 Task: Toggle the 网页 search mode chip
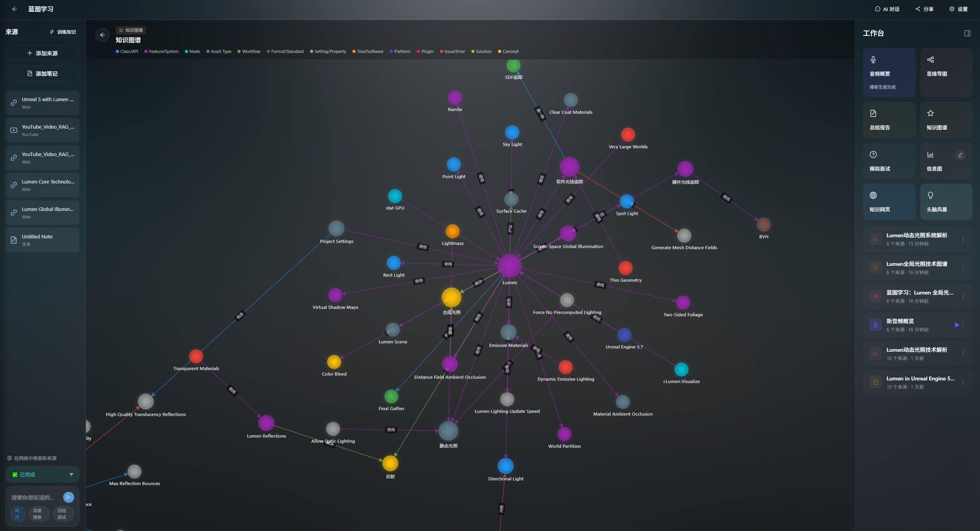click(x=17, y=513)
